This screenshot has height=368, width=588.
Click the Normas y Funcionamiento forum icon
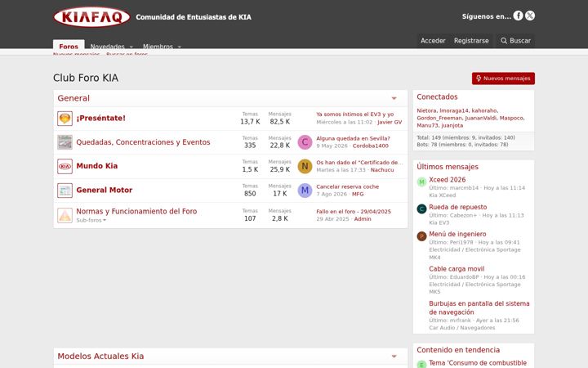pos(65,216)
